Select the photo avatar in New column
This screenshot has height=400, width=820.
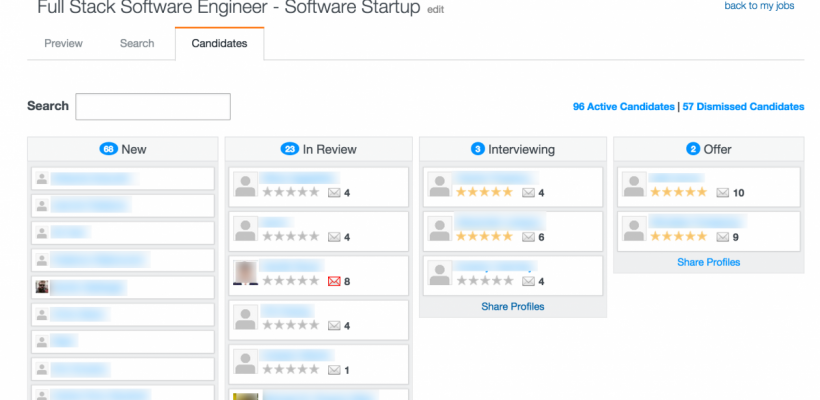coord(42,287)
